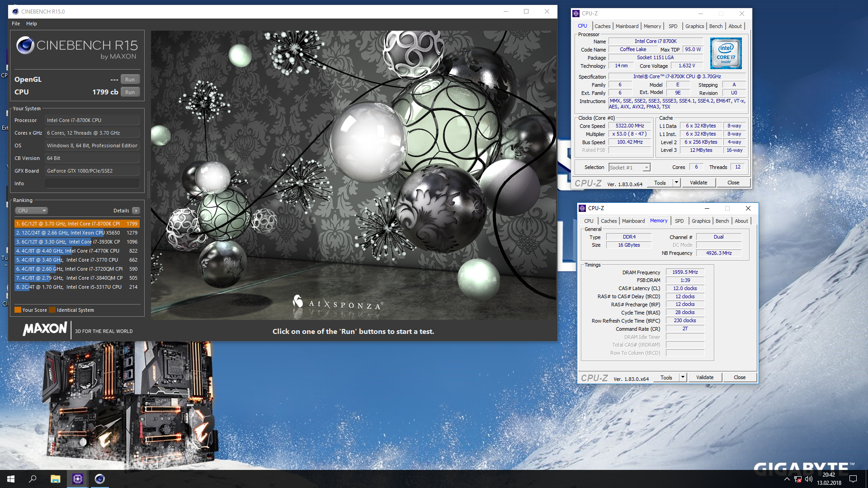Switch to CPU-Z taskbar icon
The height and width of the screenshot is (488, 868).
tap(77, 479)
